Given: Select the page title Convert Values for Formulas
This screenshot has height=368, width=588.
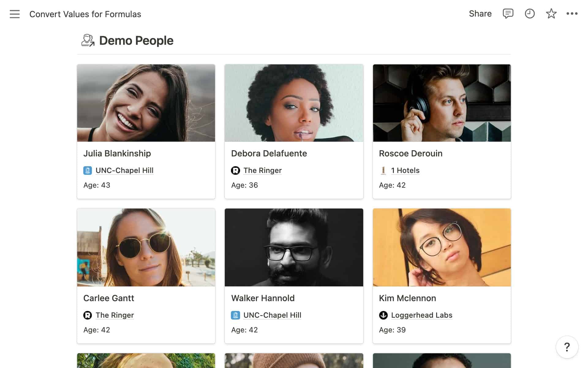Looking at the screenshot, I should pos(85,14).
